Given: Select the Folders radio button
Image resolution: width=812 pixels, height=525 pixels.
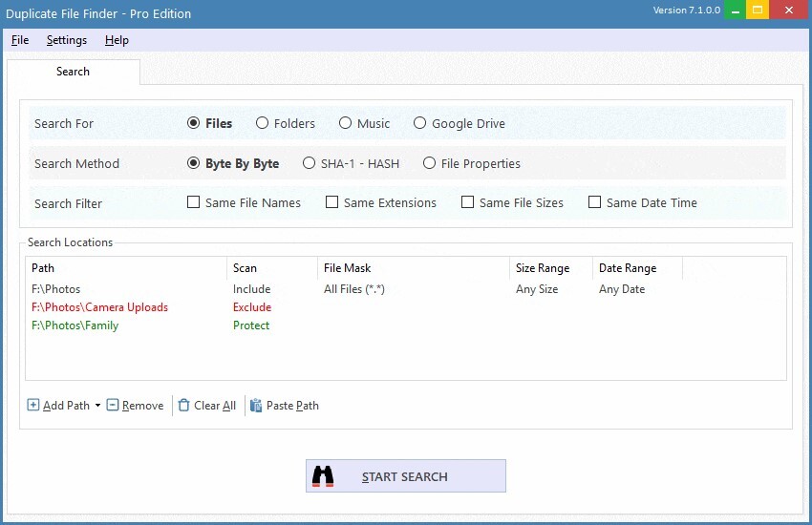Looking at the screenshot, I should (263, 123).
